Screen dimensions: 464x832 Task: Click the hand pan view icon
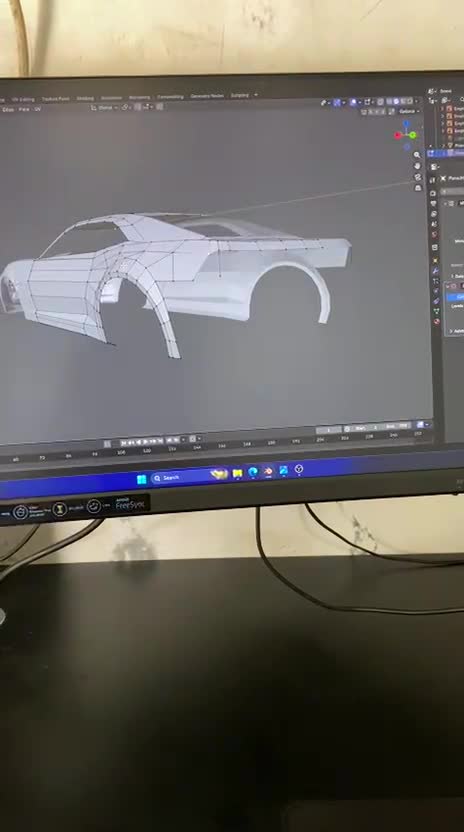point(417,166)
